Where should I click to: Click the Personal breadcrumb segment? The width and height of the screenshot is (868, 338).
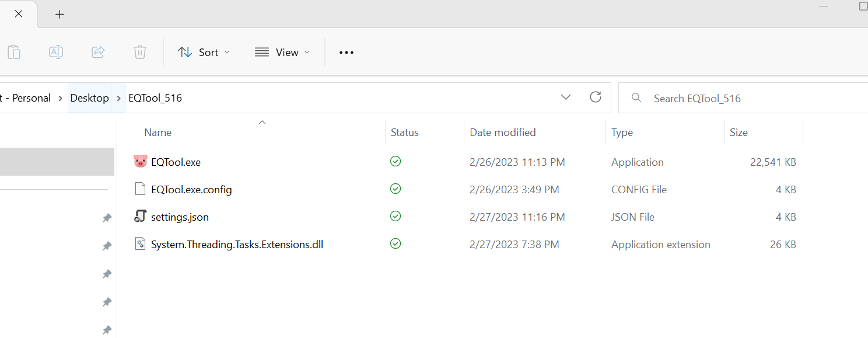point(32,98)
